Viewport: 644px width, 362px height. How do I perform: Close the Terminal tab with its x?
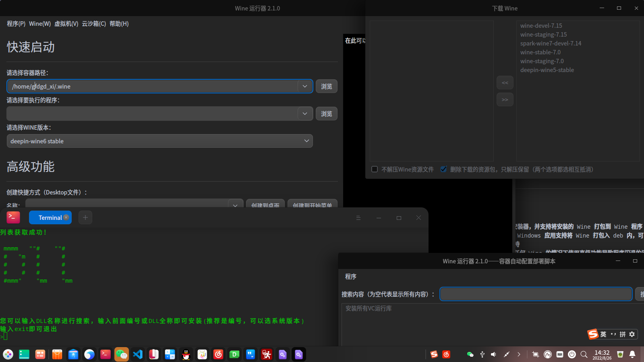[66, 217]
